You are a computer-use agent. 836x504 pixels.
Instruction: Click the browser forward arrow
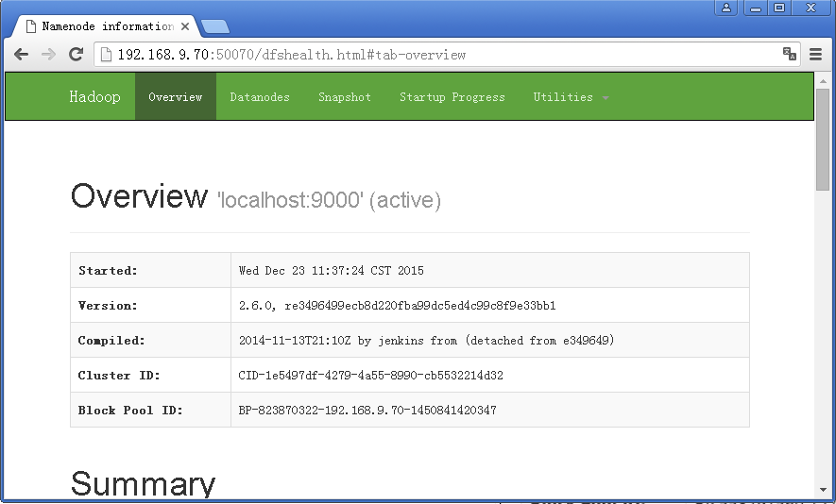tap(48, 55)
